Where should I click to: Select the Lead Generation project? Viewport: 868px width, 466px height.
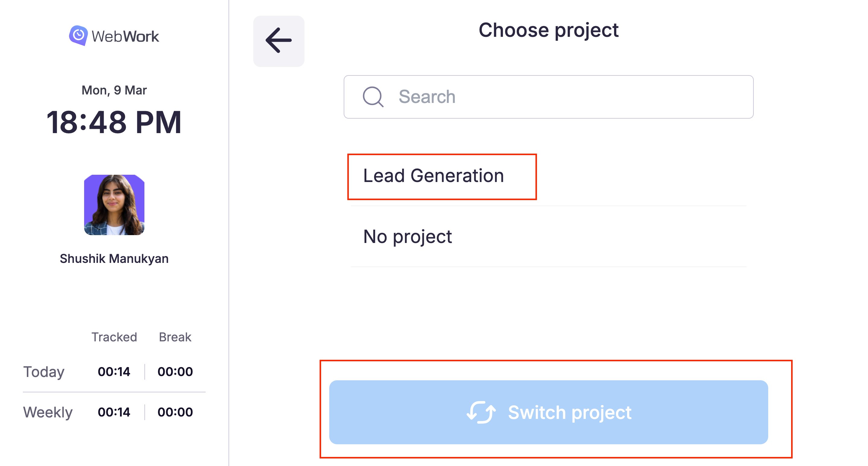pos(433,176)
